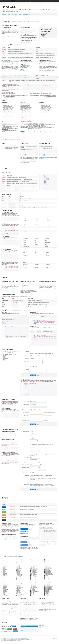Click the Textarea field in Horizontal forms
59x644 pixels.
click(x=38, y=370)
